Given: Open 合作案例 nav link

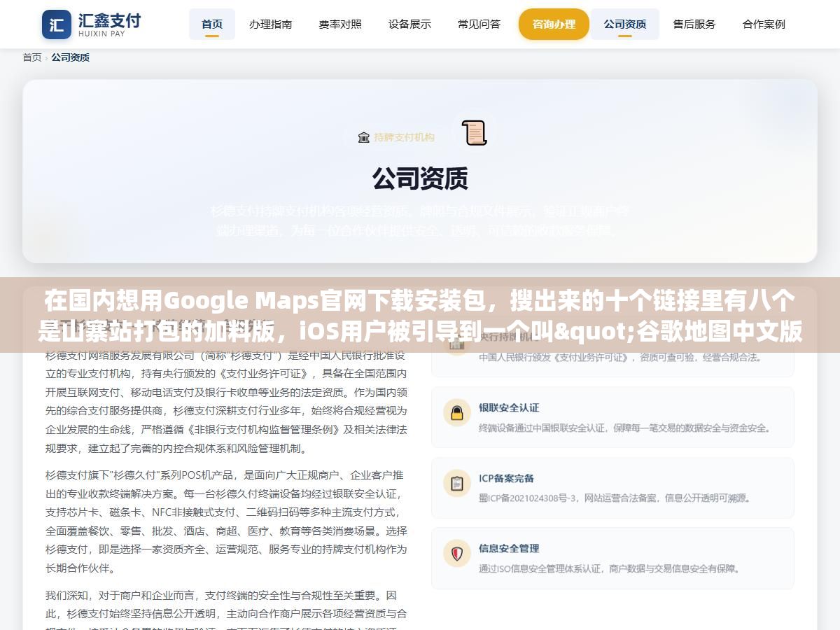Looking at the screenshot, I should [x=764, y=24].
